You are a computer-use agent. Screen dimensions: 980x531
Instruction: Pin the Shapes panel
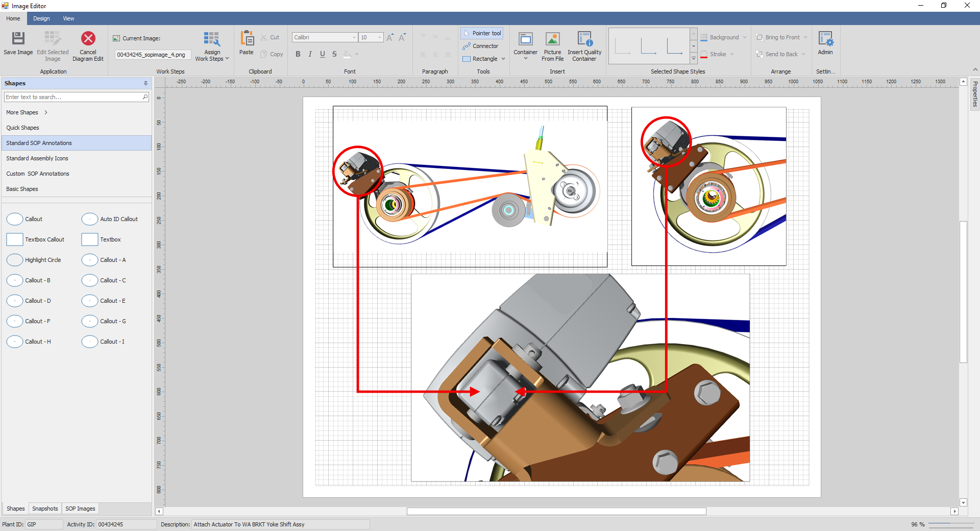pyautogui.click(x=145, y=83)
